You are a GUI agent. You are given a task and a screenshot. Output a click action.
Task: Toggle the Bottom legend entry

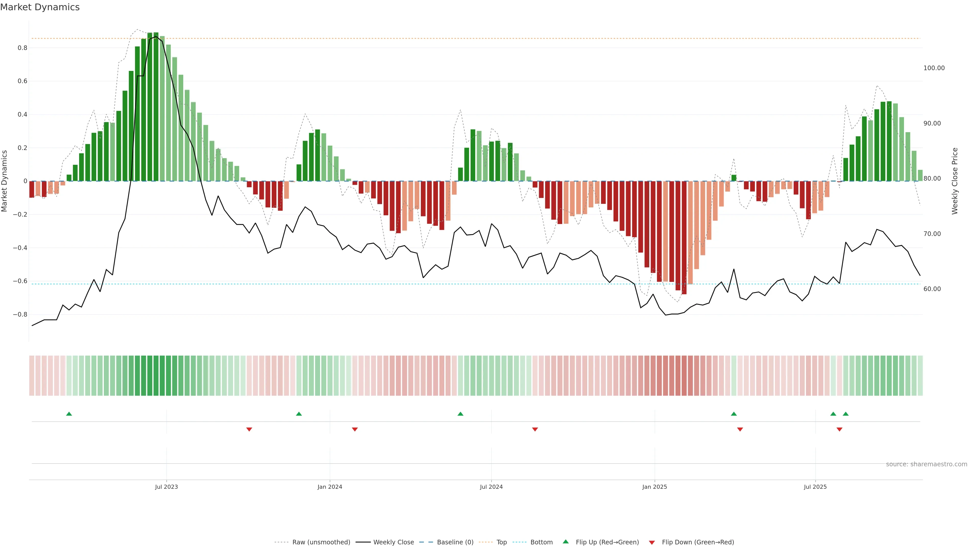(541, 542)
